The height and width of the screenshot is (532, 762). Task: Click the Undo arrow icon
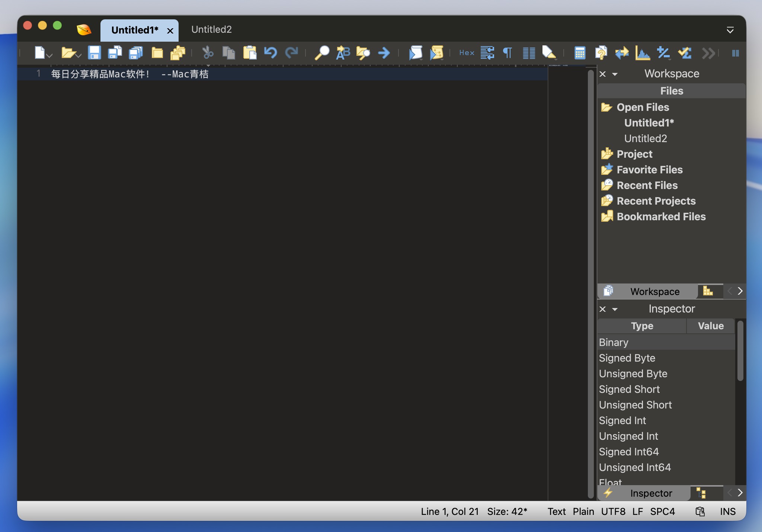pos(270,53)
